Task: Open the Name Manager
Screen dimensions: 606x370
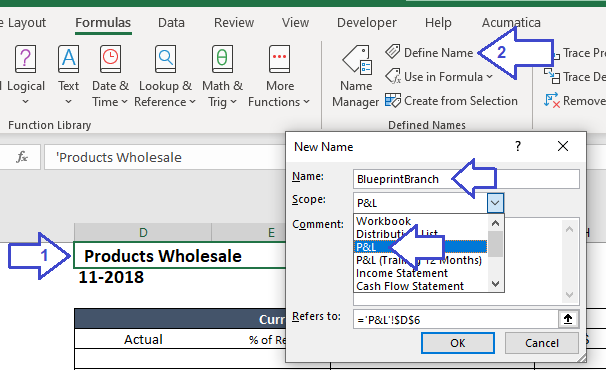Action: [356, 76]
